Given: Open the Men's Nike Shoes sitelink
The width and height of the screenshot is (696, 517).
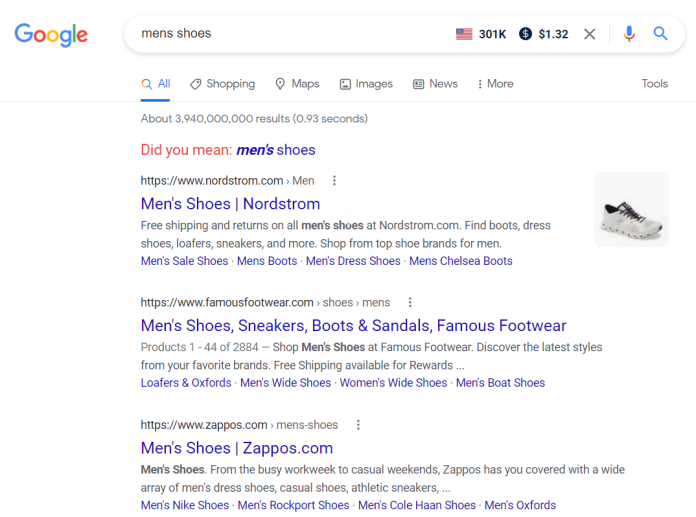Looking at the screenshot, I should (x=185, y=505).
